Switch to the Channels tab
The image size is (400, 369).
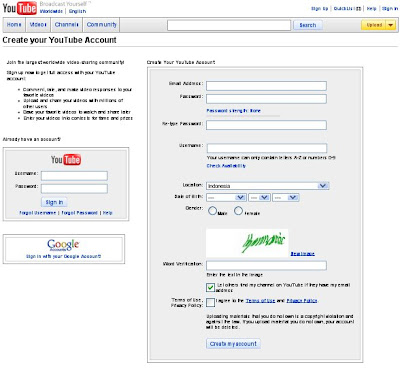67,25
